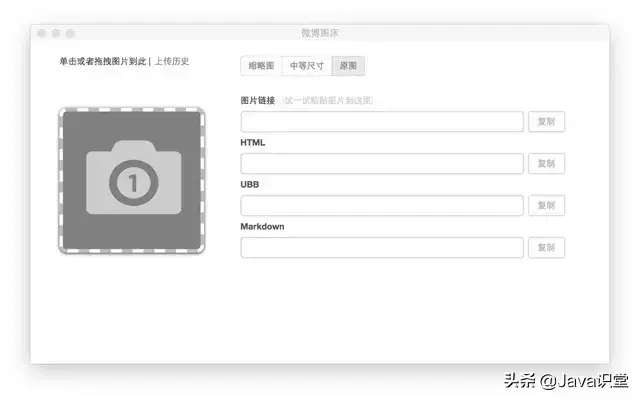
Task: Click the UBB label
Action: [x=250, y=184]
